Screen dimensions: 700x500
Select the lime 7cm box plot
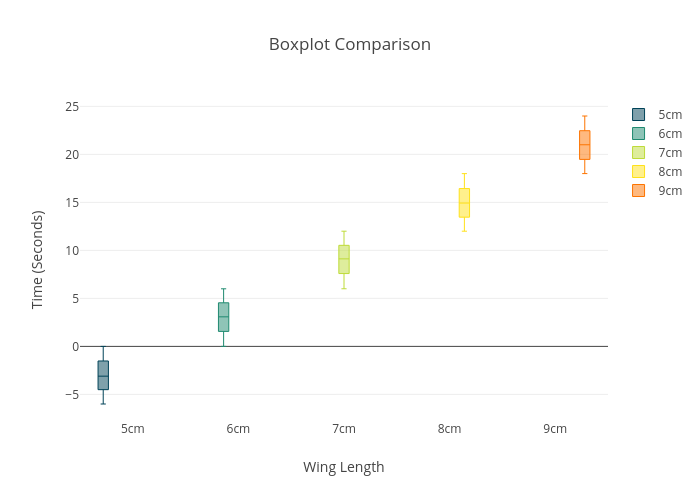coord(344,259)
